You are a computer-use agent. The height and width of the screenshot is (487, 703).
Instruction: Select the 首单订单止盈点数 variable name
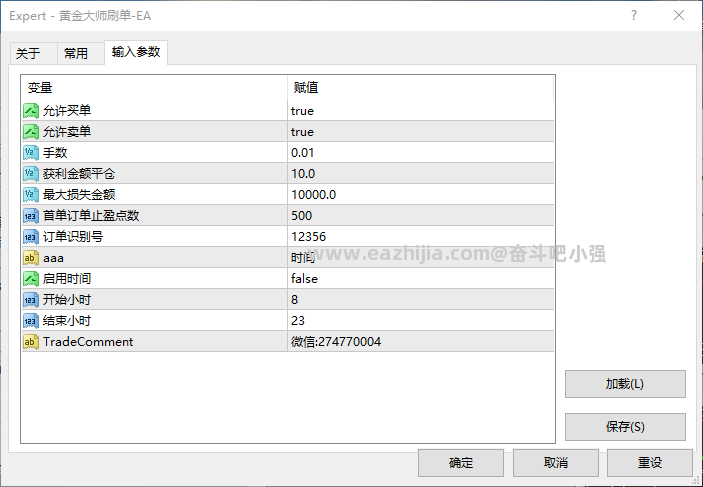click(91, 216)
